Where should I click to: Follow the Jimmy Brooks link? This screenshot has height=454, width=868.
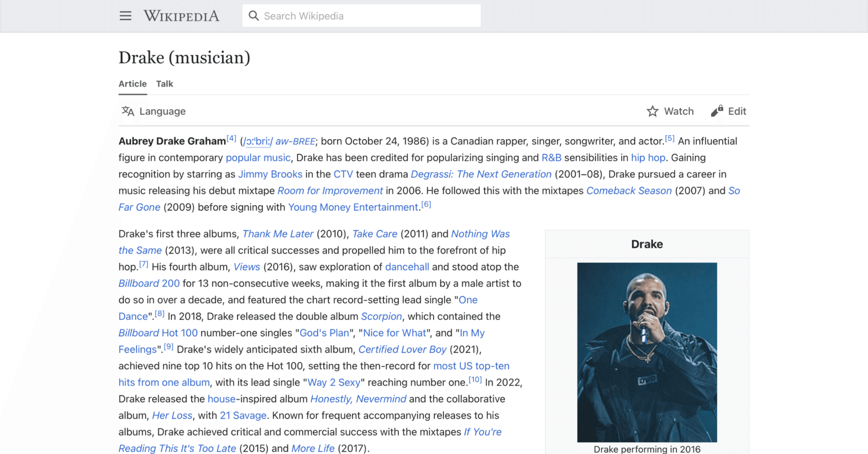click(270, 174)
